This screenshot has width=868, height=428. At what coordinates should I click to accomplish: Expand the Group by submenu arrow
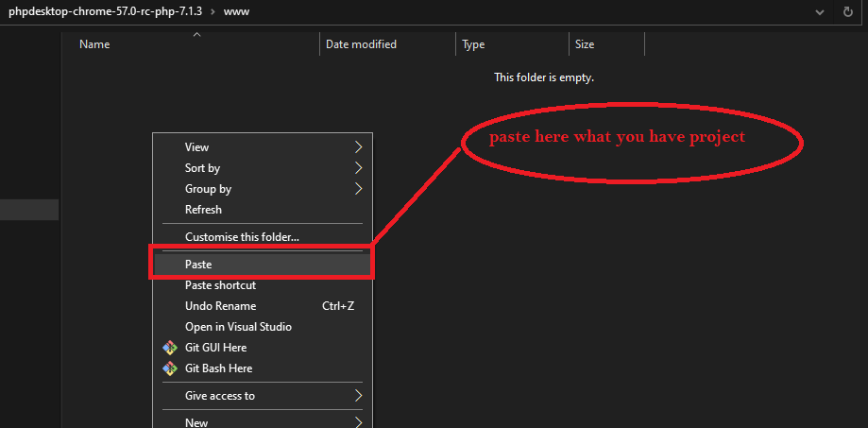358,189
